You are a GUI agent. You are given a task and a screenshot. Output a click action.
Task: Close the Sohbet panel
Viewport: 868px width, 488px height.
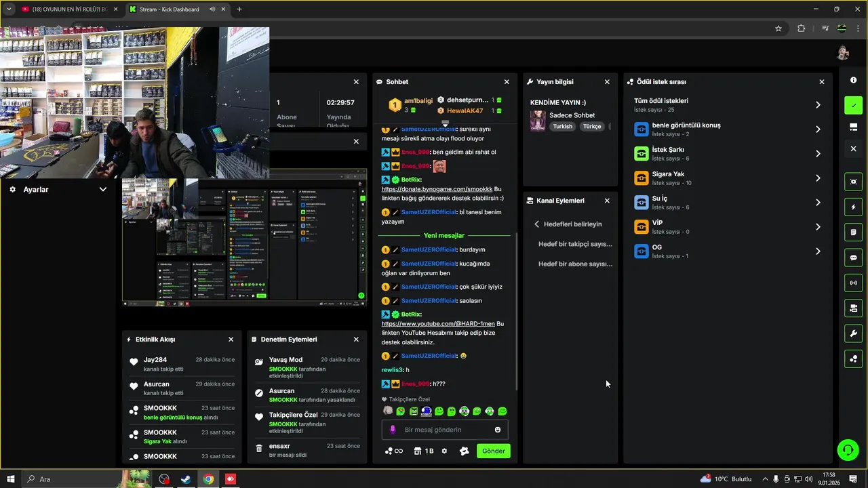point(507,81)
